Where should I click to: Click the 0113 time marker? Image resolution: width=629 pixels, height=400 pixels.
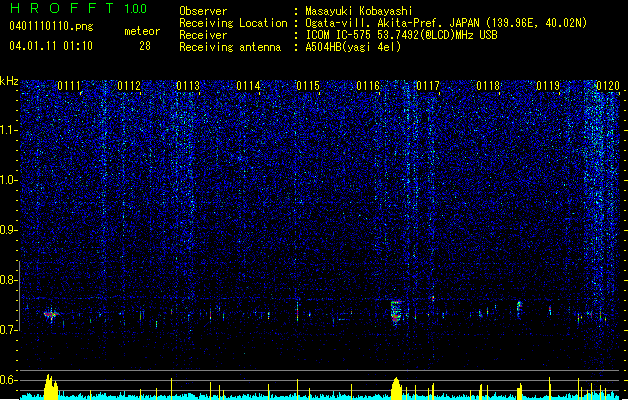pyautogui.click(x=188, y=86)
